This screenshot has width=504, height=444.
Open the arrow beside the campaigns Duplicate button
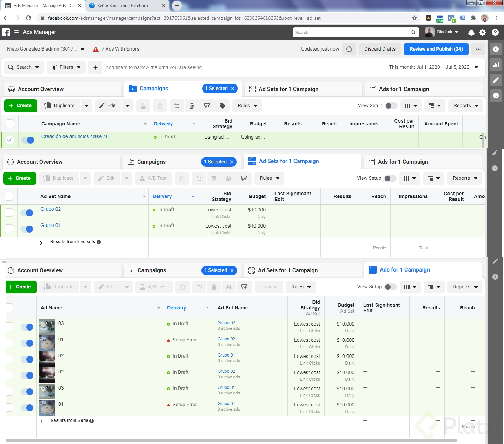86,106
